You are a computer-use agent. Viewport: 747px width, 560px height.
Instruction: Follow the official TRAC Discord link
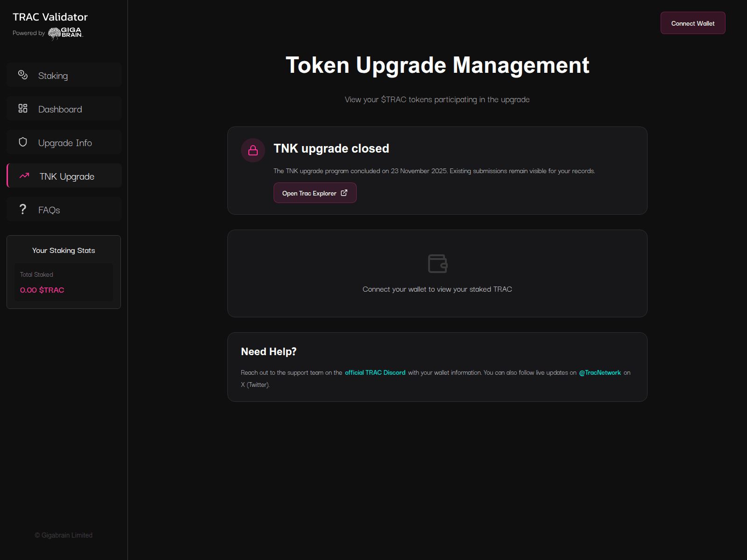tap(375, 372)
